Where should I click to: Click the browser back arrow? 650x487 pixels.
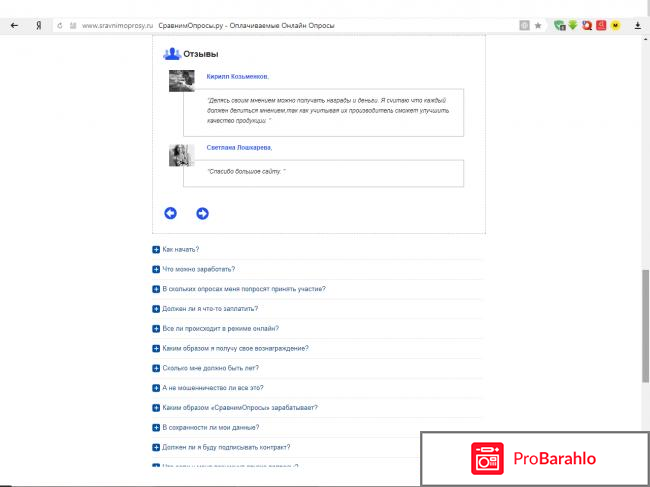13,24
